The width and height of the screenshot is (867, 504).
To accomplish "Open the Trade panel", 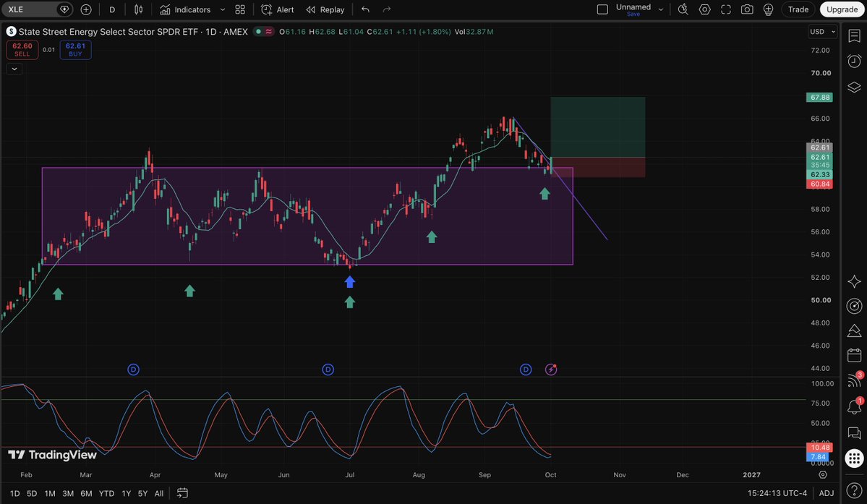I will point(798,9).
